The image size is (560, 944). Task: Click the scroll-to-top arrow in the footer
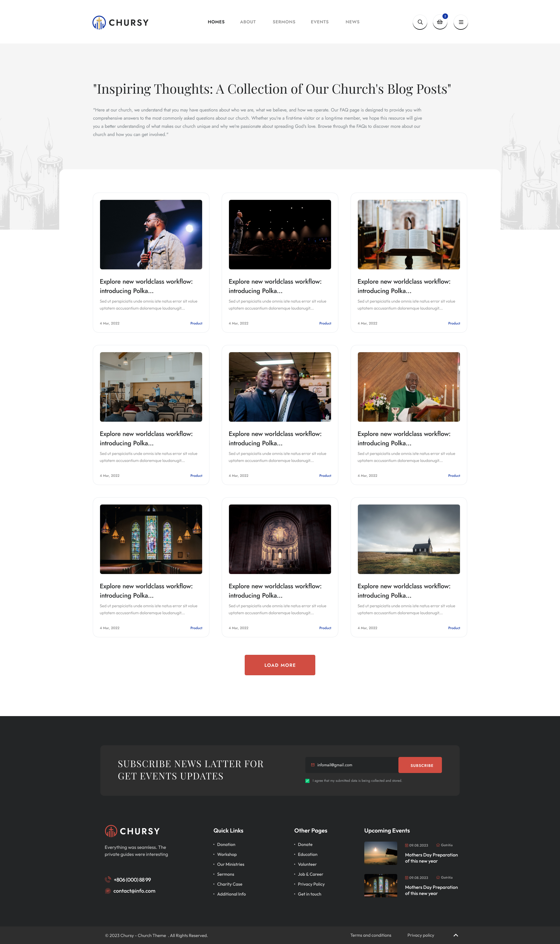pyautogui.click(x=456, y=935)
